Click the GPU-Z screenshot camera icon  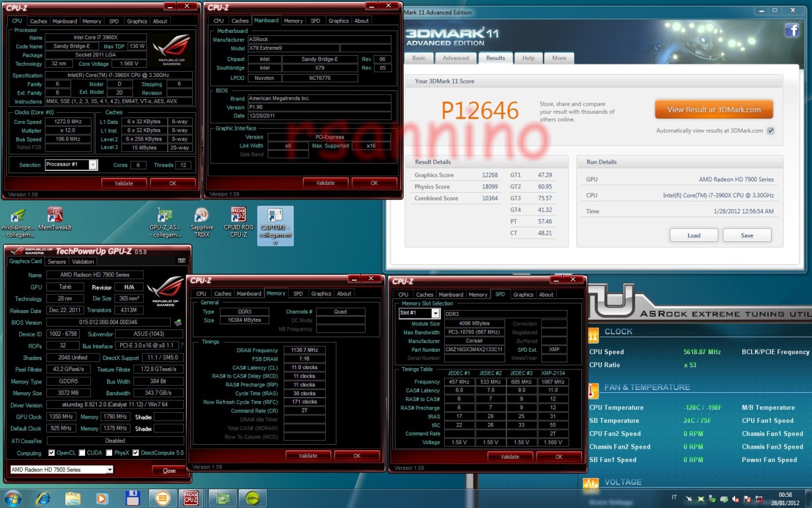(181, 261)
